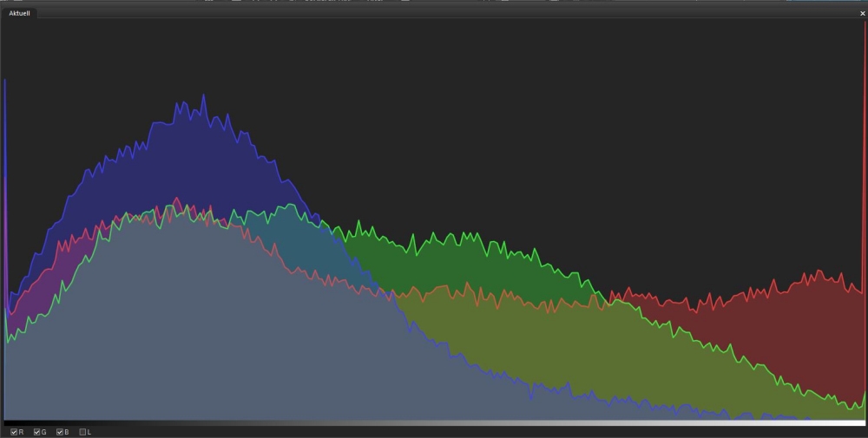Click the red highlight-clipping spike at right edge
Viewport: 868px width, 438px height.
865,130
